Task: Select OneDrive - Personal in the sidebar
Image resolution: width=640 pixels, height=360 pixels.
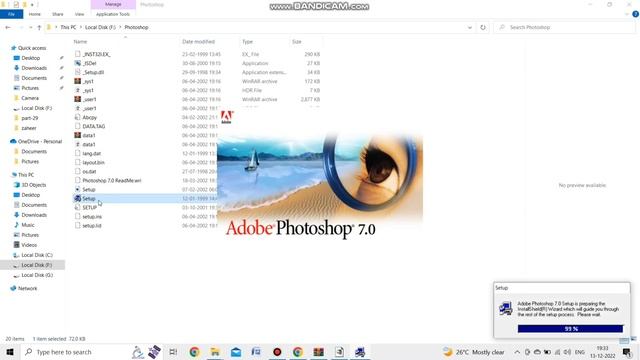Action: click(40, 142)
